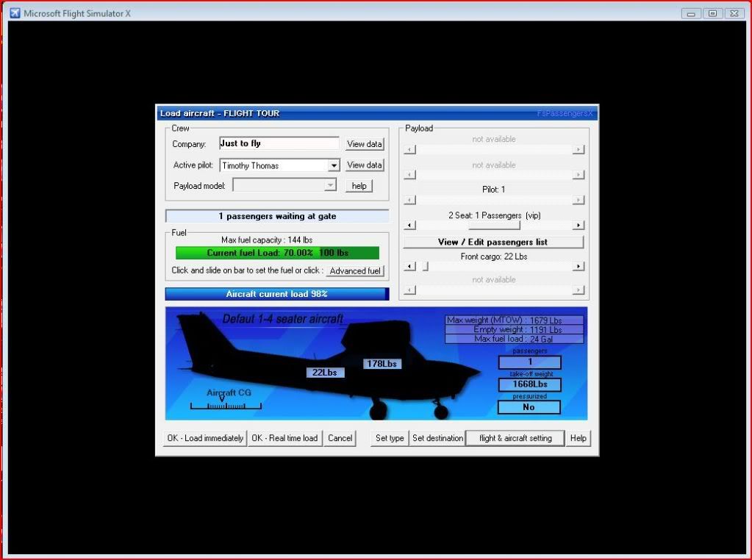Minimize the Flight Simulator X window

coord(691,13)
